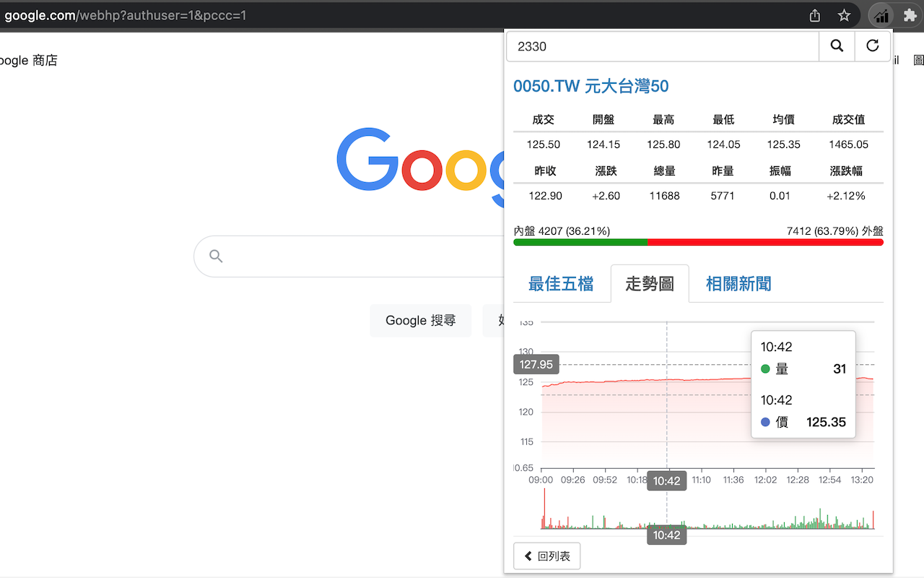
Task: Click the tall opening volume bar at 09:00
Action: point(544,509)
